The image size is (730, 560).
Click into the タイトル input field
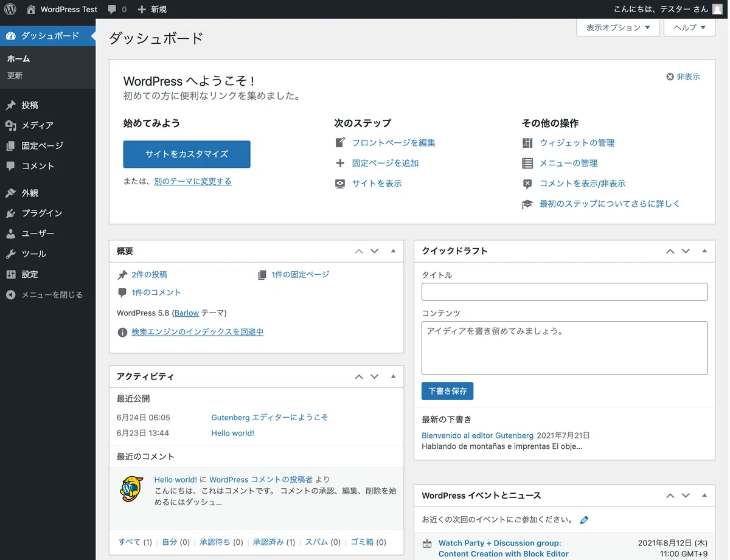click(x=565, y=292)
